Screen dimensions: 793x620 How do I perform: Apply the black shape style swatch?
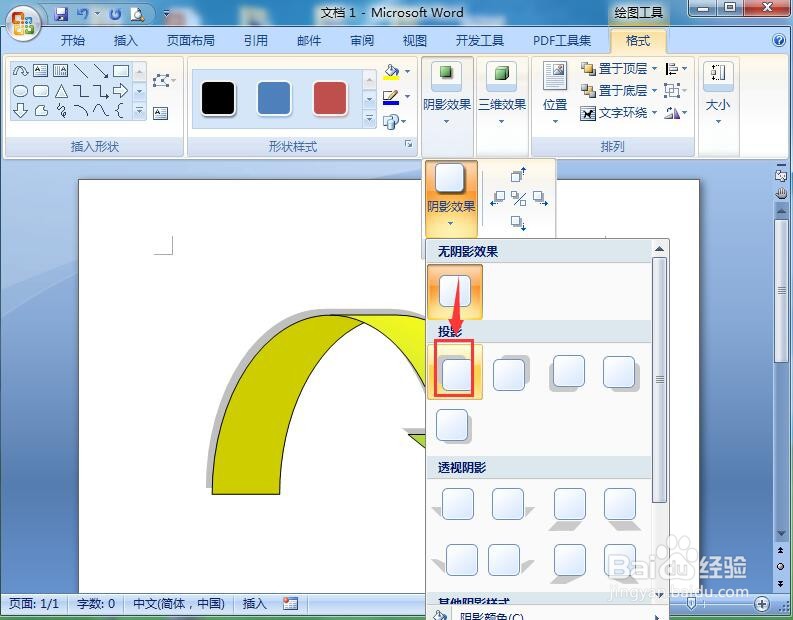[218, 99]
